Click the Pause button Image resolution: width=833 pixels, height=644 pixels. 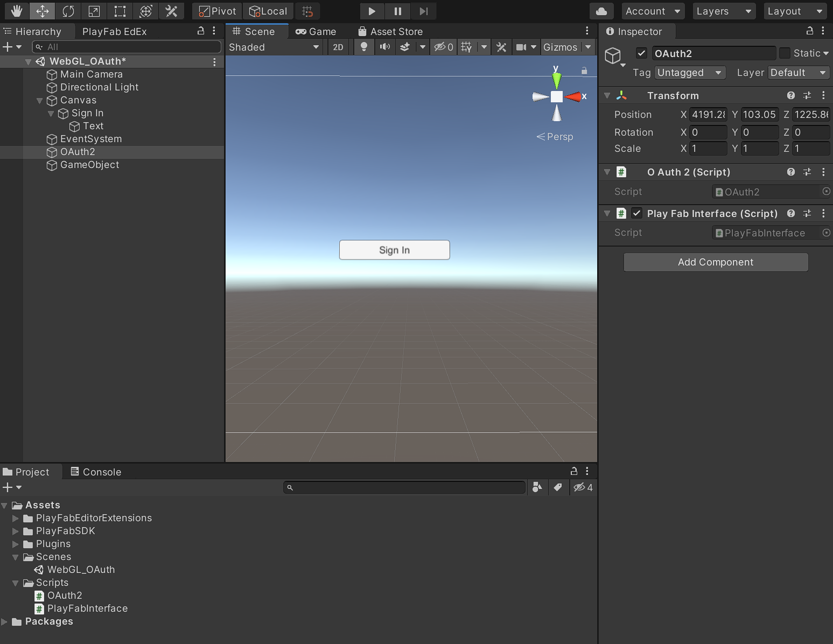(397, 11)
